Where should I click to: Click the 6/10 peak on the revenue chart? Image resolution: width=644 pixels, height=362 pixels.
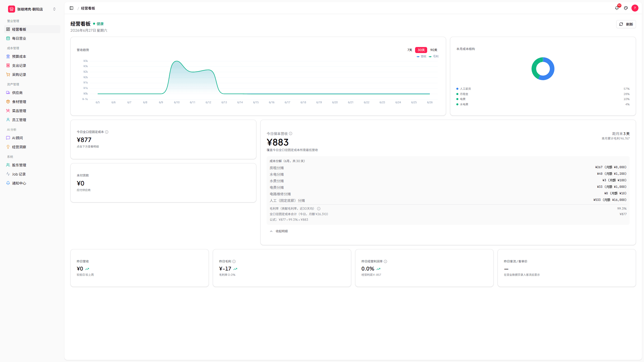click(177, 61)
